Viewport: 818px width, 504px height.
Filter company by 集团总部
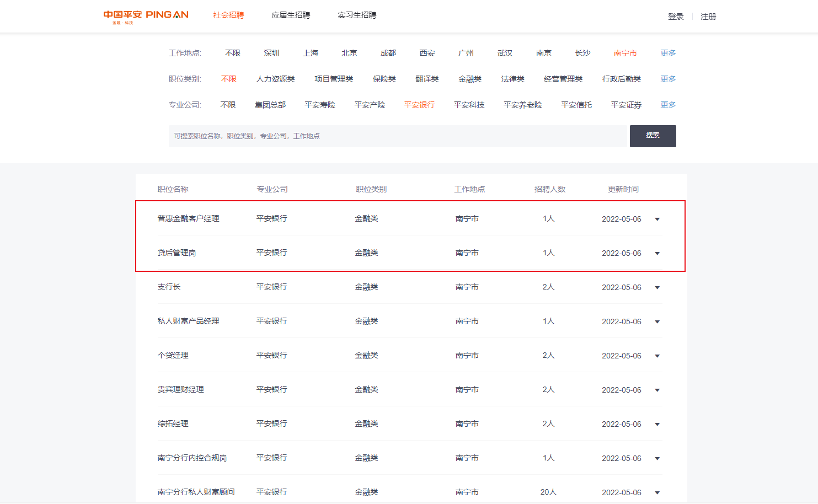[270, 105]
